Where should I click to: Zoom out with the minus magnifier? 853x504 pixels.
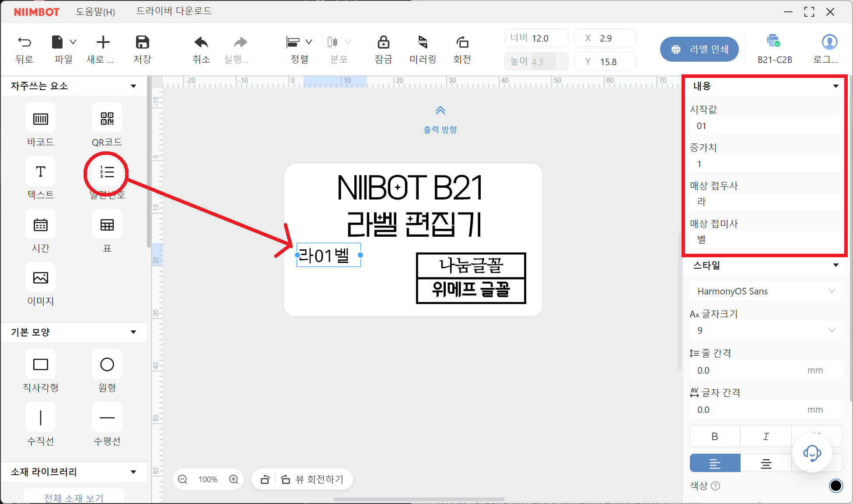pos(183,479)
